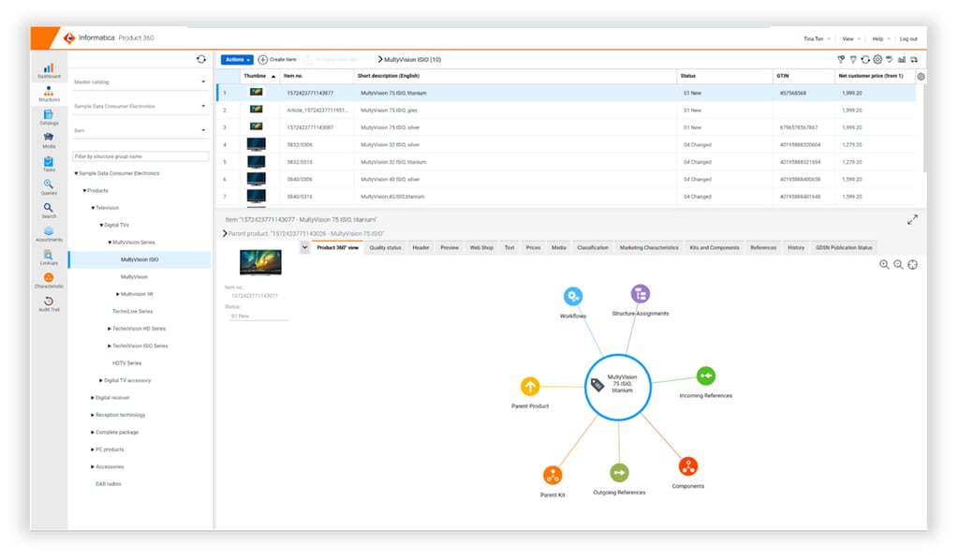959x560 pixels.
Task: Switch to the Quality status tab
Action: (385, 247)
